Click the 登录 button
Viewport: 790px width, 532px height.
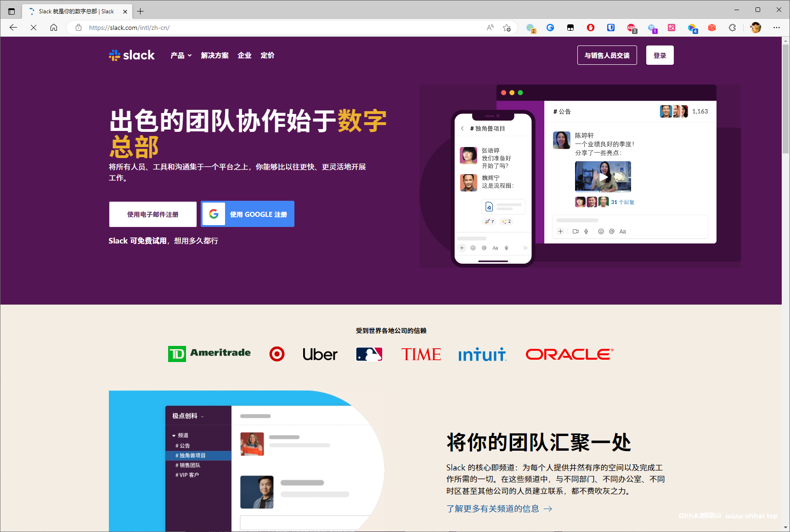[x=660, y=55]
